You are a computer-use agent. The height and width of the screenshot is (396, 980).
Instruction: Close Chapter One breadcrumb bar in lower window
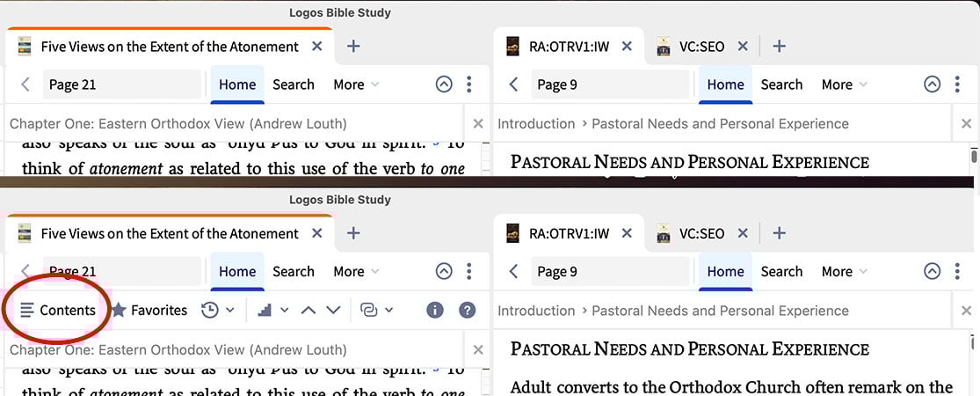pos(478,349)
